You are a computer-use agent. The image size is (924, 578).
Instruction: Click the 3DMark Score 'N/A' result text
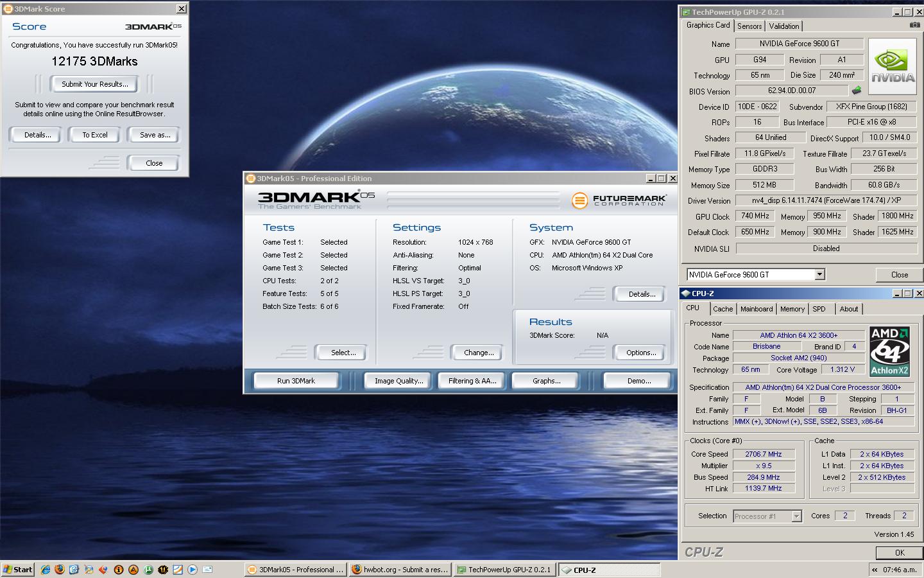[602, 335]
